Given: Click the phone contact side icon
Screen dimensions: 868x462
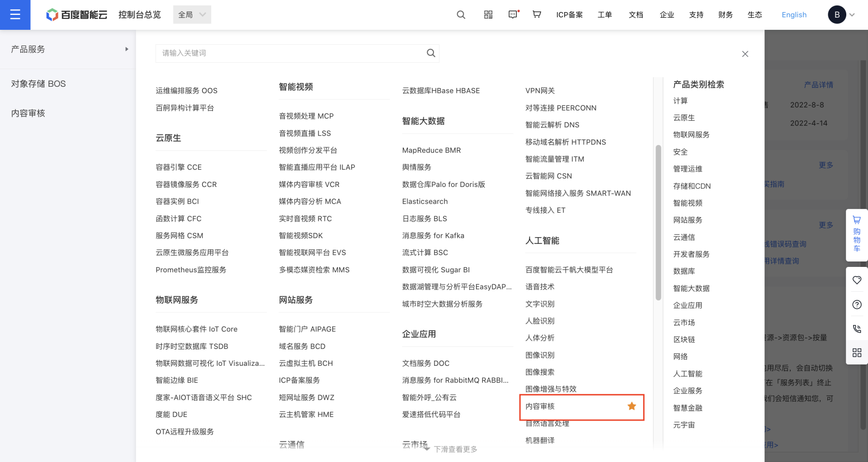Looking at the screenshot, I should pos(857,329).
